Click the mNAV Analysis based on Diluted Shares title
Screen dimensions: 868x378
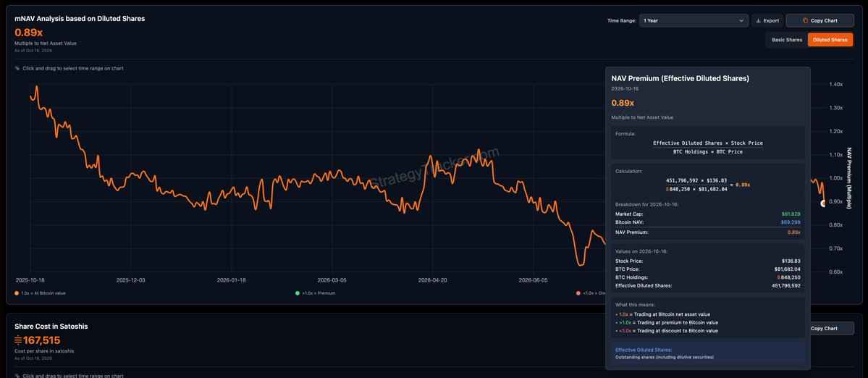[x=80, y=18]
